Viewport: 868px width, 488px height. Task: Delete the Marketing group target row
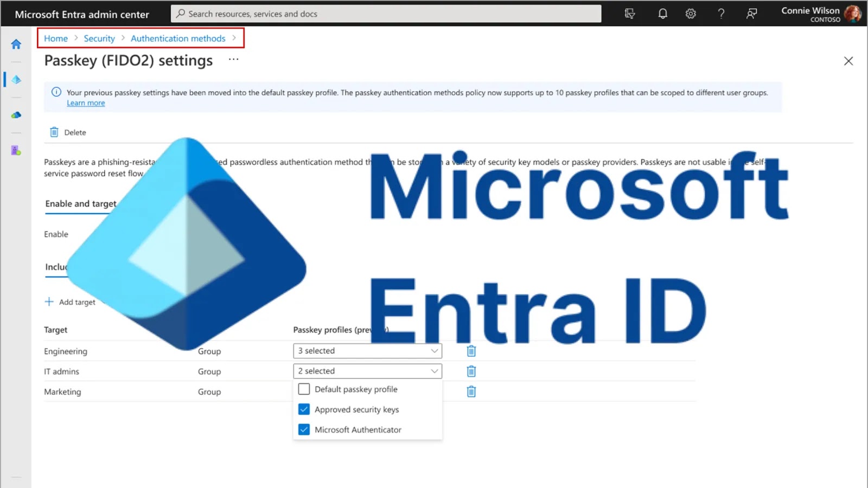coord(471,391)
